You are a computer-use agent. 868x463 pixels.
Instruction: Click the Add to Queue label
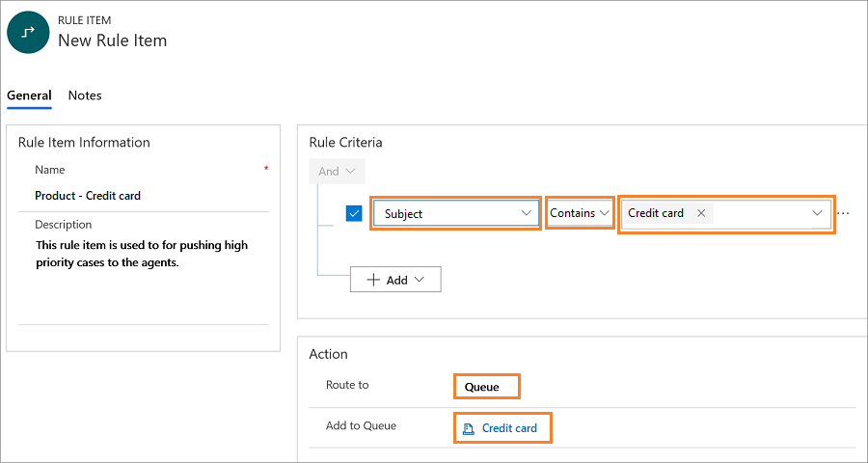tap(361, 426)
